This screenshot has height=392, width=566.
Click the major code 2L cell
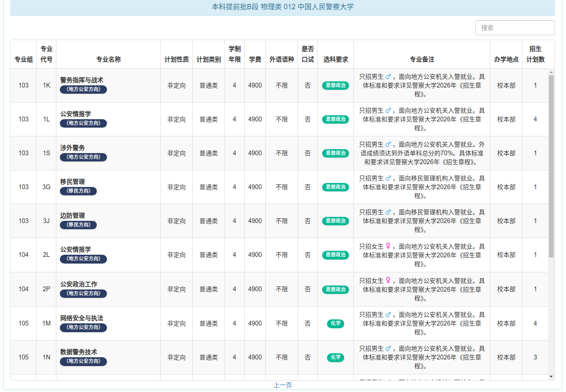[46, 255]
